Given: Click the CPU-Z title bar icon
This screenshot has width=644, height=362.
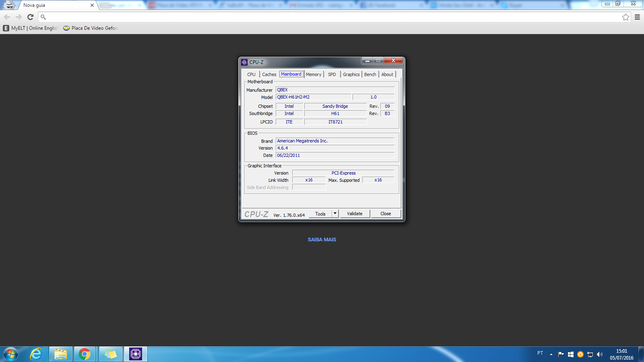Looking at the screenshot, I should point(244,62).
